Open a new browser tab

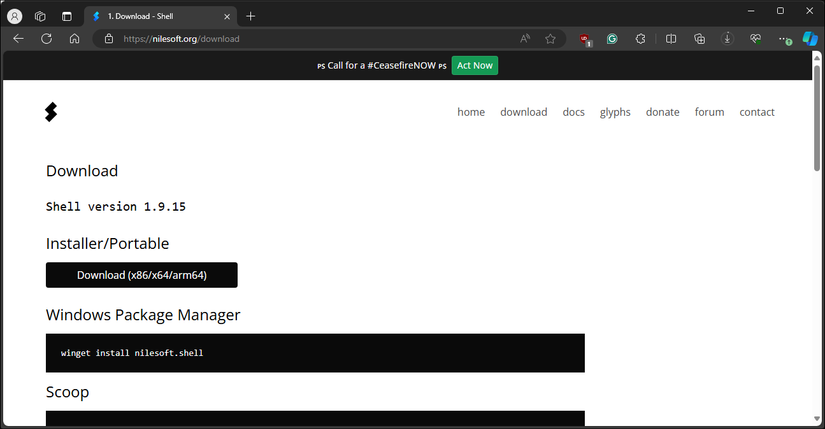click(250, 16)
